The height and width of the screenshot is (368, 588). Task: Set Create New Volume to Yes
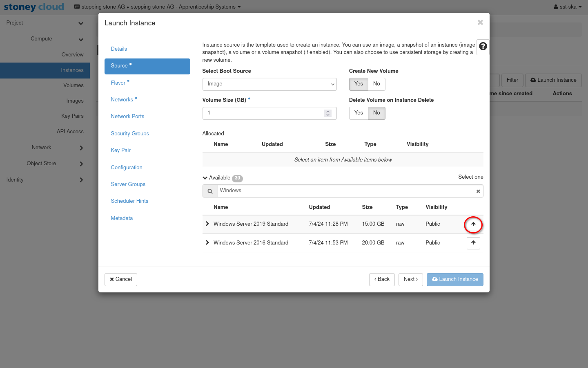[x=359, y=84]
